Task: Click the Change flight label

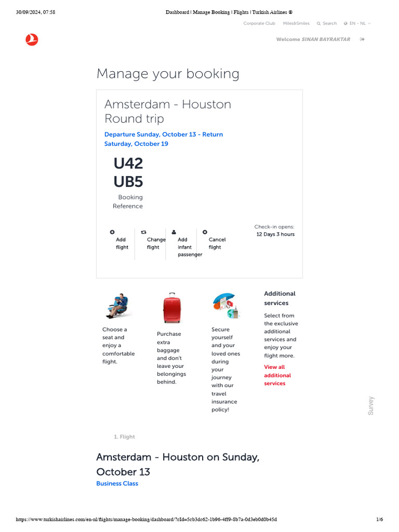Action: point(155,243)
